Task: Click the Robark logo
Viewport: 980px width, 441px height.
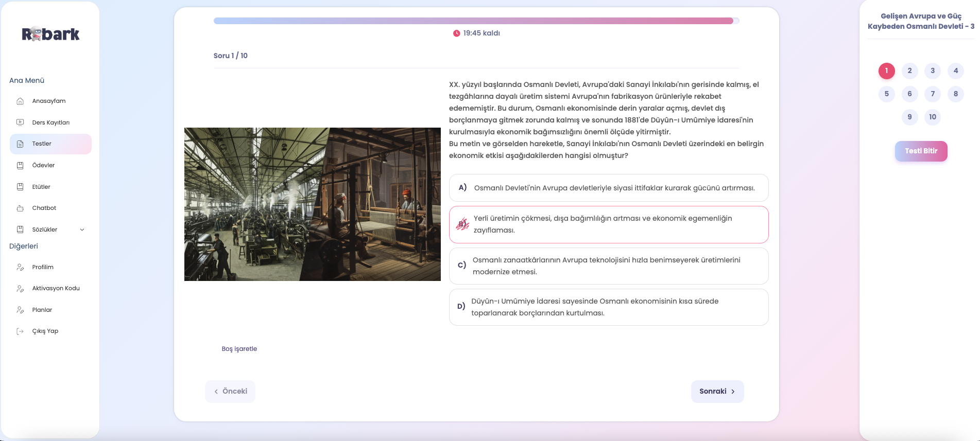Action: [x=50, y=34]
